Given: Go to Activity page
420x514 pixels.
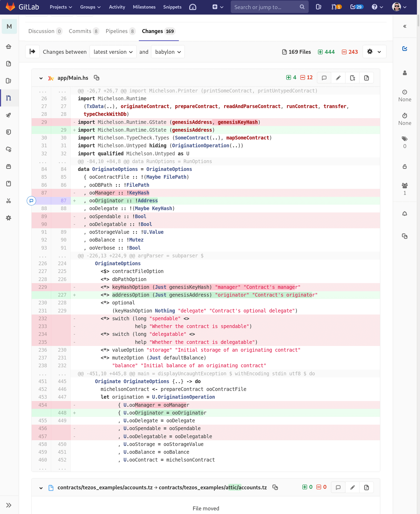Looking at the screenshot, I should [117, 7].
